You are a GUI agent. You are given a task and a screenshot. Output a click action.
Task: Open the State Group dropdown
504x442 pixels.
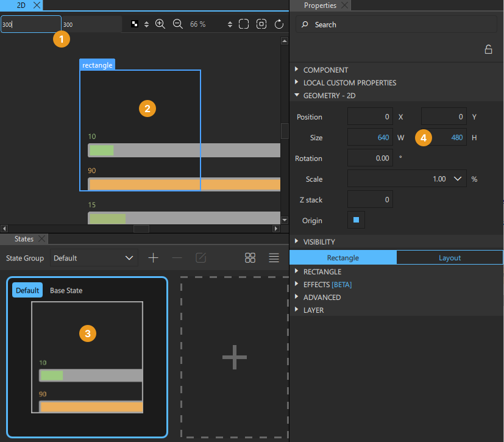pos(93,257)
